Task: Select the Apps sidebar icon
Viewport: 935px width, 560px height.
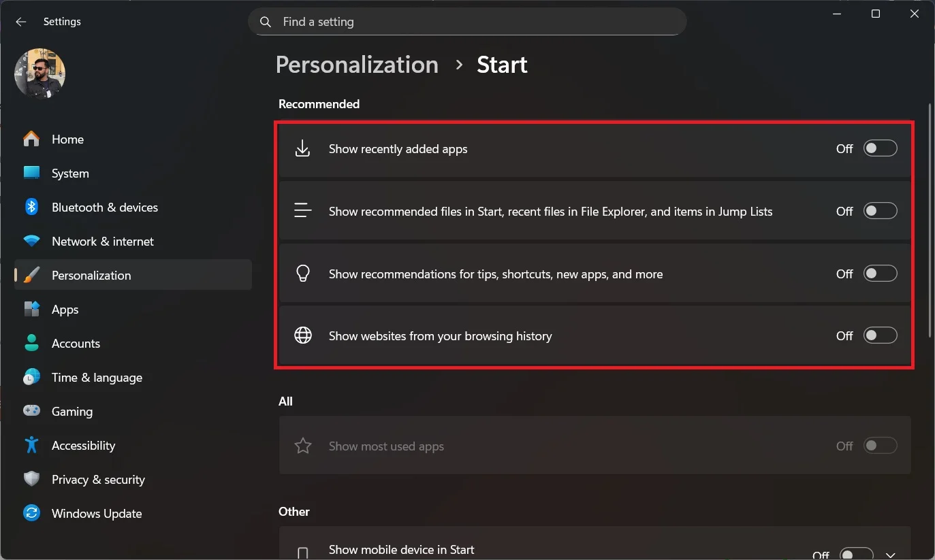Action: [31, 309]
